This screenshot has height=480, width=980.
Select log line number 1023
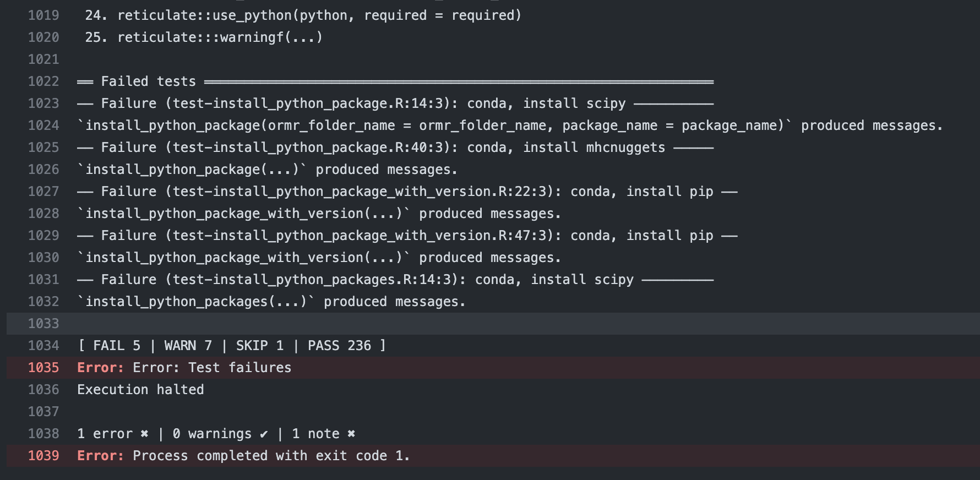(43, 103)
